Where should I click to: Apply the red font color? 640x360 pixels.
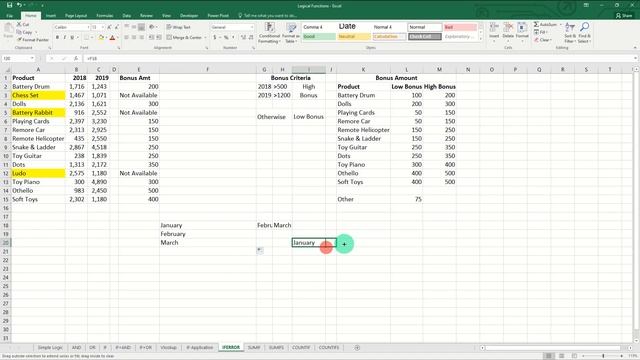(112, 38)
